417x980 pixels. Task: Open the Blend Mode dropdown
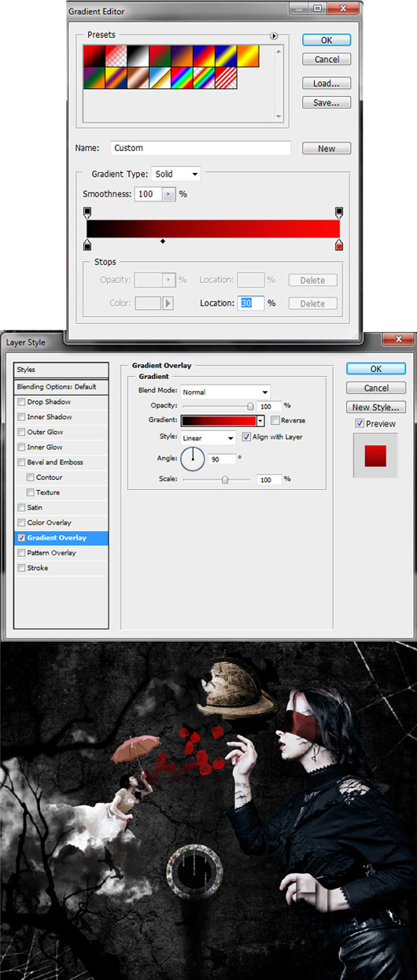pyautogui.click(x=226, y=391)
